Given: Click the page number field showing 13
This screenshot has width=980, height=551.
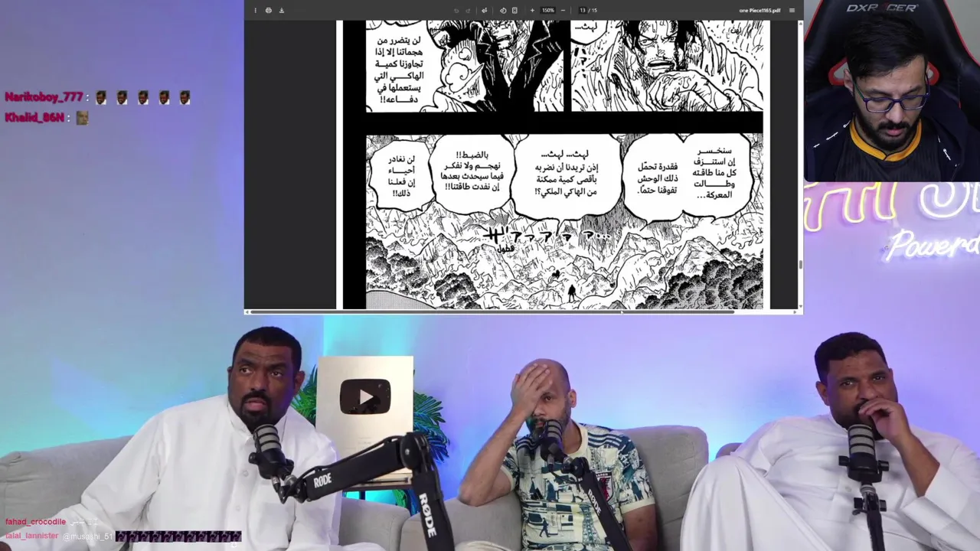Looking at the screenshot, I should pos(583,10).
